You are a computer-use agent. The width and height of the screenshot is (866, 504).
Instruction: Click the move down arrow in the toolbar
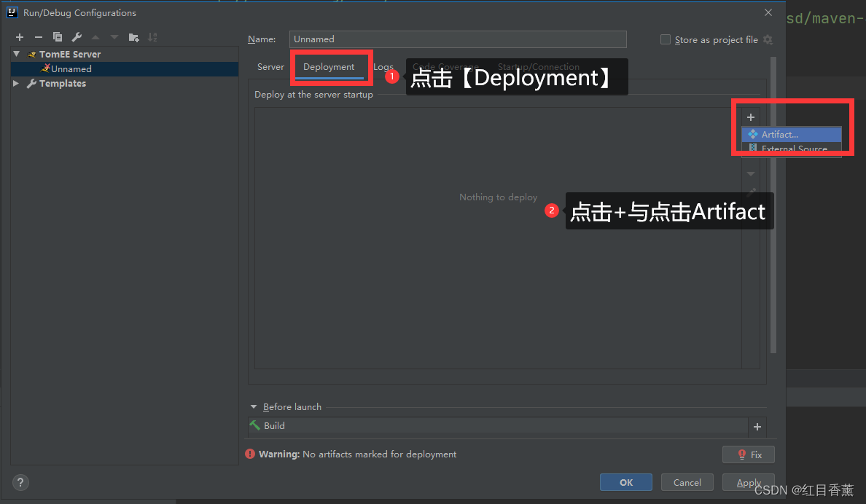(x=114, y=37)
